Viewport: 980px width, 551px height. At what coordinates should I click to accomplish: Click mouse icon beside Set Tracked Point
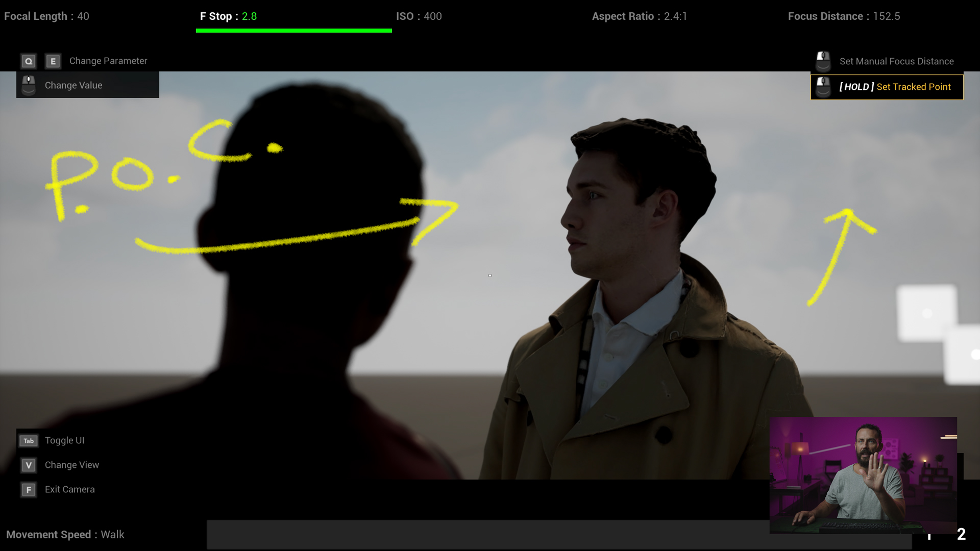point(823,87)
